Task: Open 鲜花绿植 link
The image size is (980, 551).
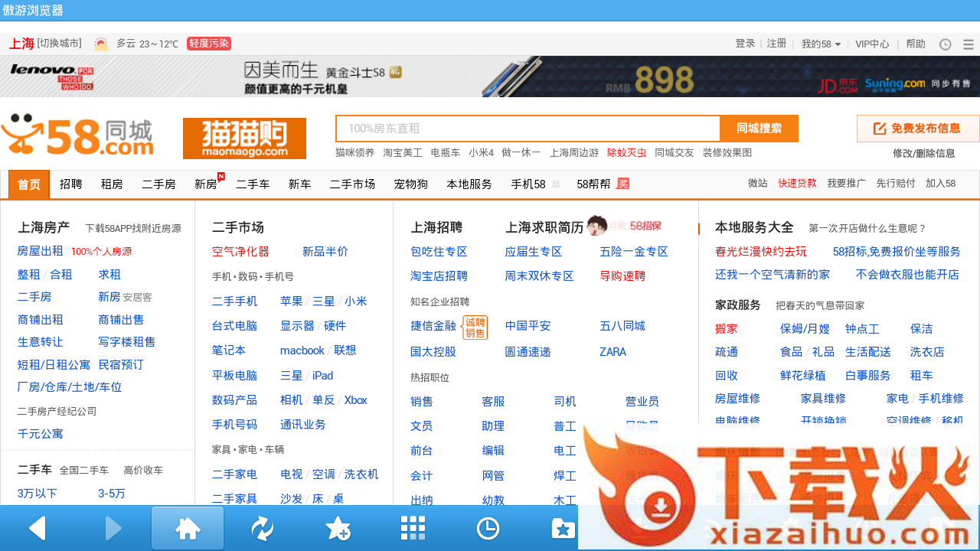Action: [803, 376]
